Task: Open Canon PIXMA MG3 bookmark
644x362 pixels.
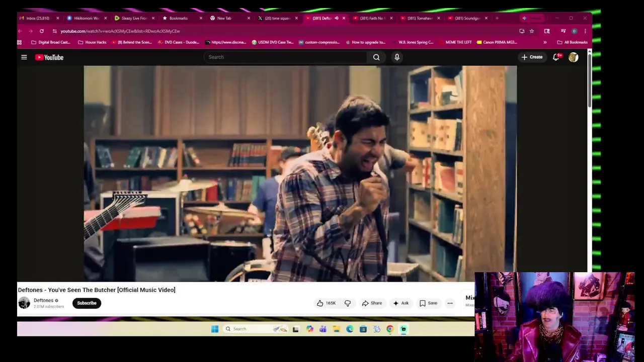Action: tap(497, 42)
